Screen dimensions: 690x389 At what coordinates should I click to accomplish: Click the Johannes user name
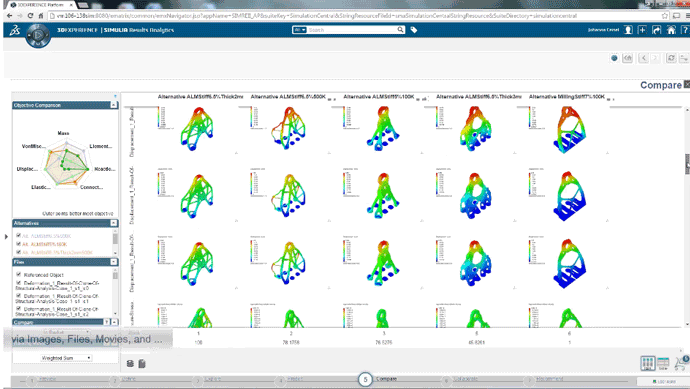tap(603, 30)
